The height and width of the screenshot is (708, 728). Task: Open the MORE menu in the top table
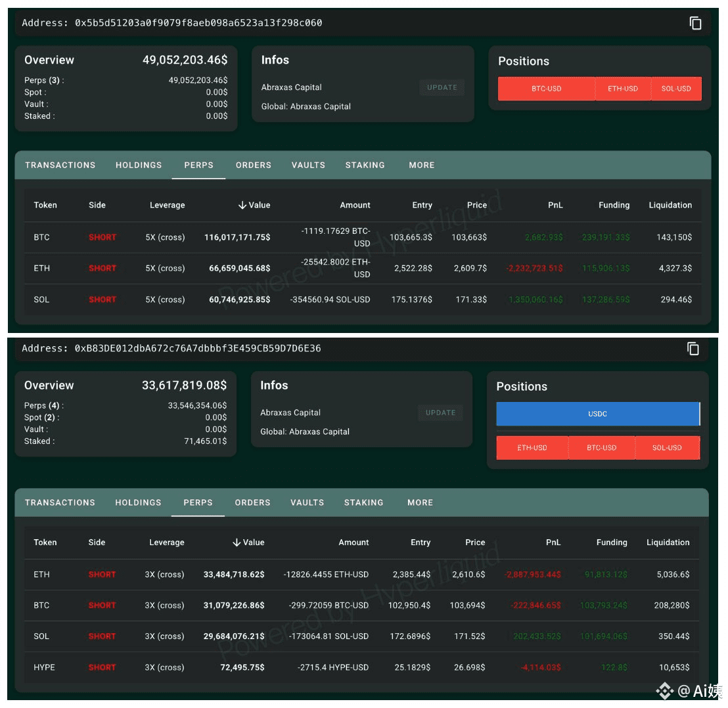421,165
